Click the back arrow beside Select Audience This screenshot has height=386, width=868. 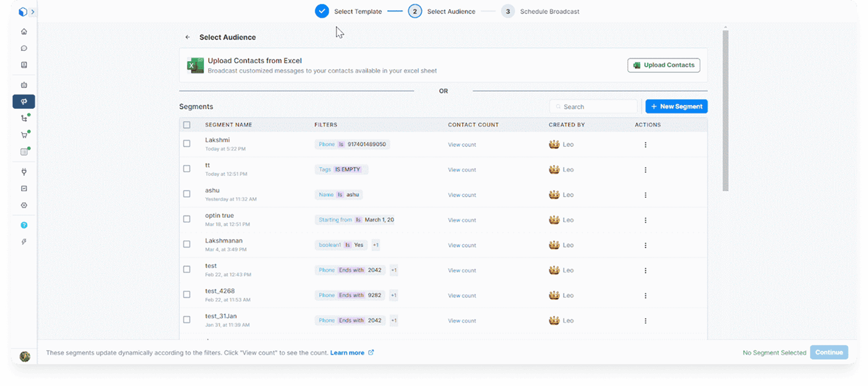pos(187,38)
